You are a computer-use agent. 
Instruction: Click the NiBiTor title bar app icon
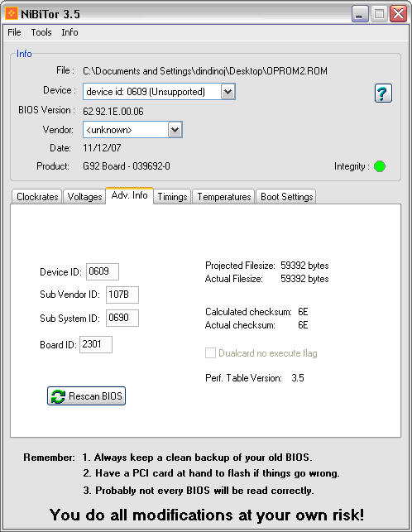(12, 13)
